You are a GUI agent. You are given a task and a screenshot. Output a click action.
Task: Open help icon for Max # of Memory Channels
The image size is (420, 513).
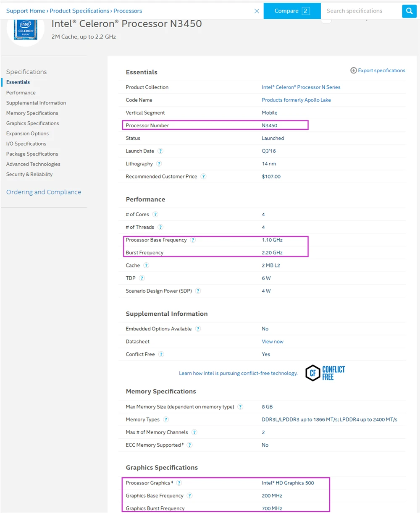[x=194, y=432]
